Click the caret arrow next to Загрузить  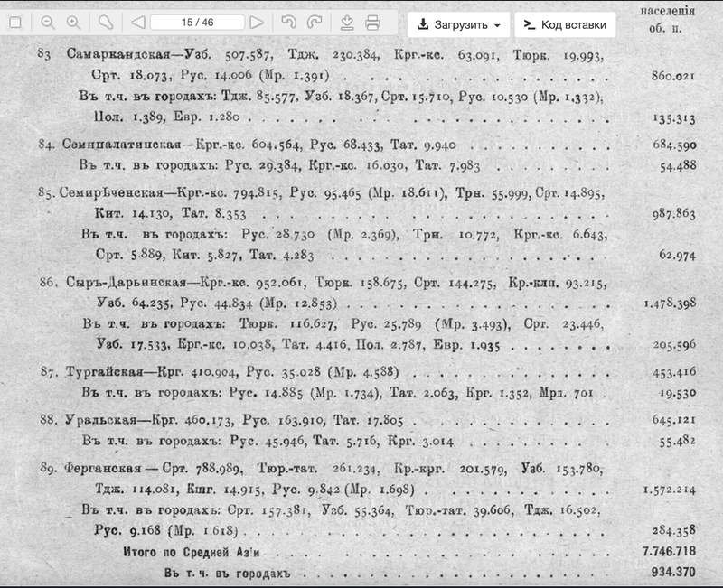(x=497, y=25)
